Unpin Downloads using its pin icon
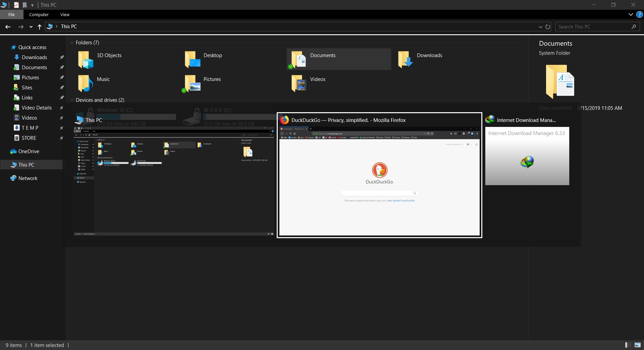The image size is (644, 350). (62, 57)
